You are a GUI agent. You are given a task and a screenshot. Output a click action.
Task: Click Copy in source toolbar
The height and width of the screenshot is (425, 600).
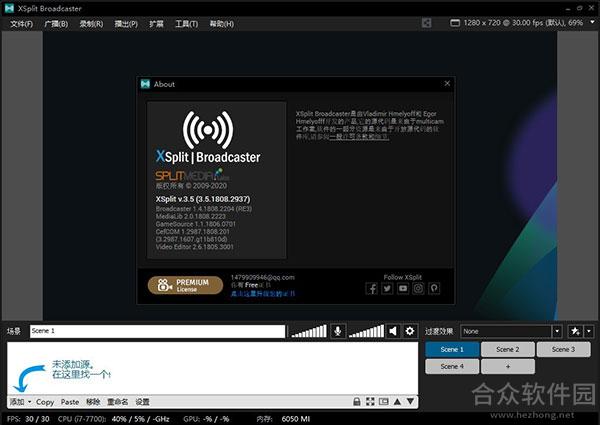click(x=45, y=402)
